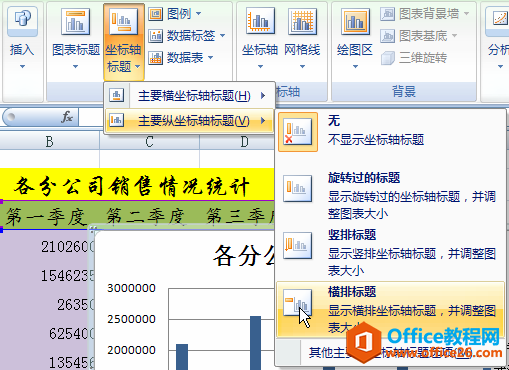Click the Axes (坐标轴) ribbon icon

click(260, 21)
